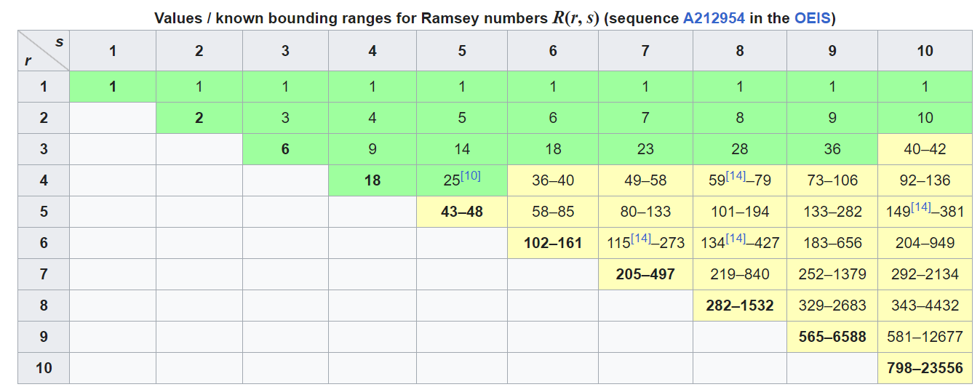
Task: Select the 205–497 bold cell
Action: click(645, 274)
